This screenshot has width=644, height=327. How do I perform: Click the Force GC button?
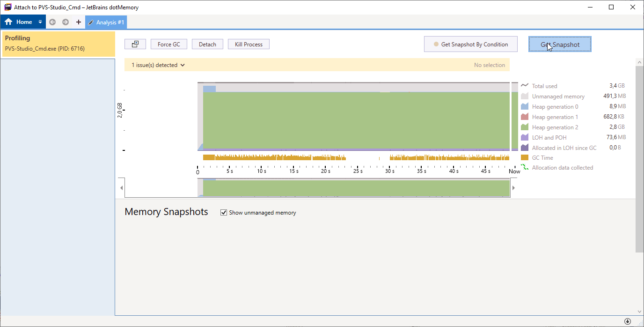click(x=169, y=44)
